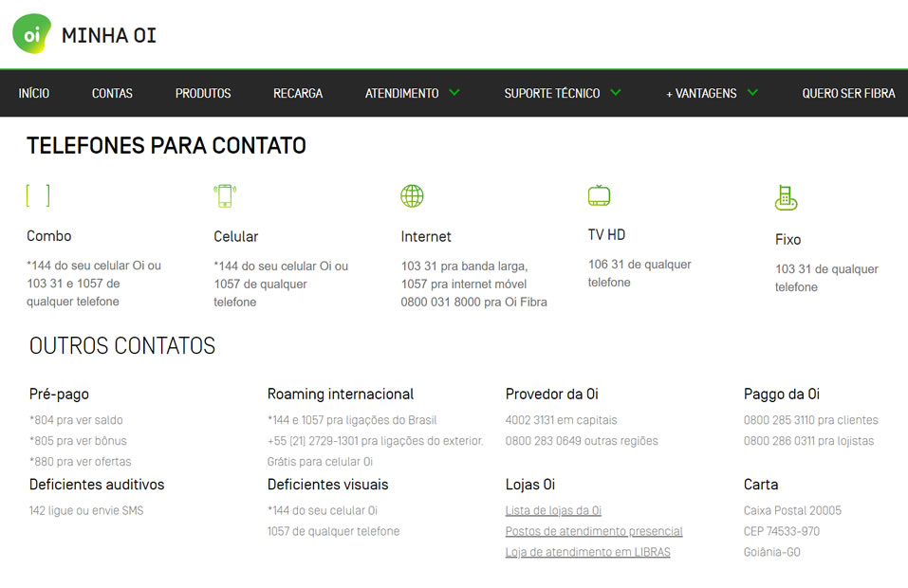Click 'Goiânia-GO' address text
Viewport: 908px width, 588px height.
[x=772, y=552]
